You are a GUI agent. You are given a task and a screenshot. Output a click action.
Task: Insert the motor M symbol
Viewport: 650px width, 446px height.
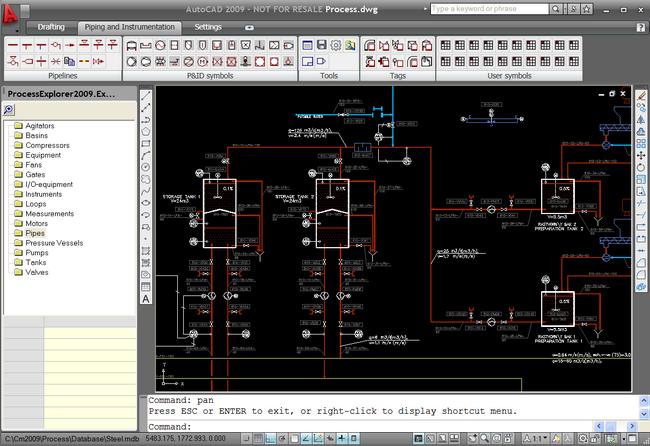click(x=202, y=62)
